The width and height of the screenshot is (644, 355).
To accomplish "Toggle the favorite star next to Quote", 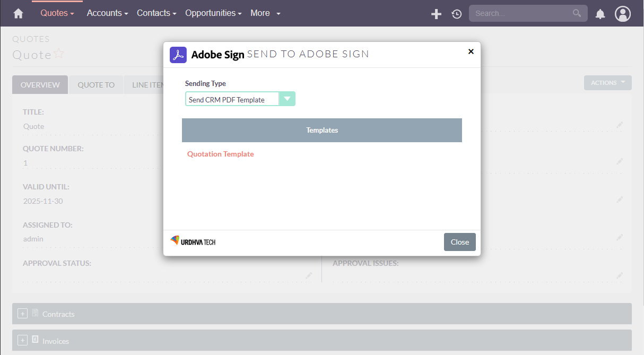I will pos(59,53).
